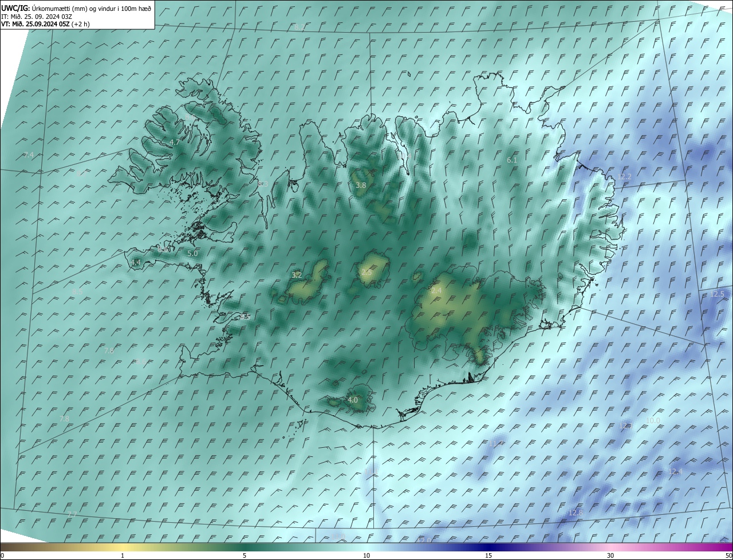Screen dimensions: 733x560
Task: Click the 10.0 value label on the map
Action: pos(653,420)
